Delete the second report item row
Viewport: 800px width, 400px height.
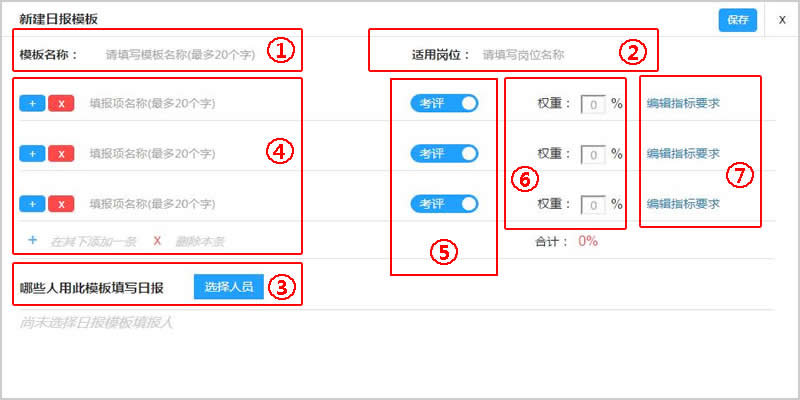61,154
